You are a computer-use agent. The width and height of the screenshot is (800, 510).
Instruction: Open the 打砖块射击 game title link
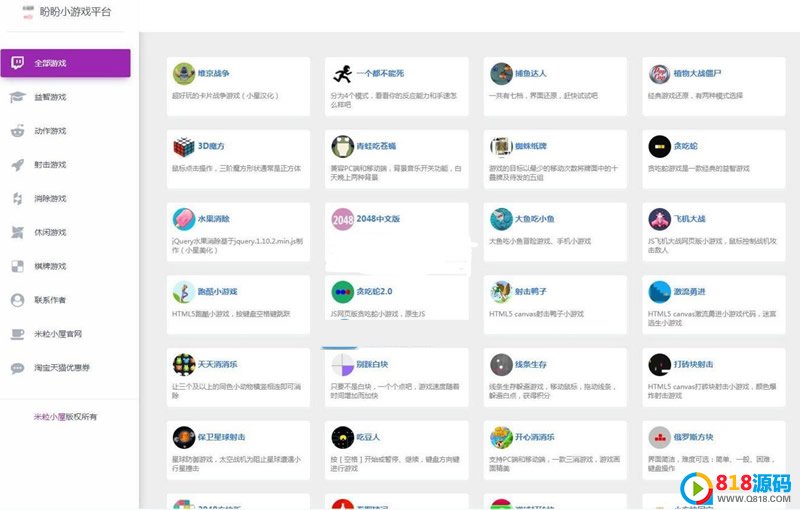tap(693, 364)
